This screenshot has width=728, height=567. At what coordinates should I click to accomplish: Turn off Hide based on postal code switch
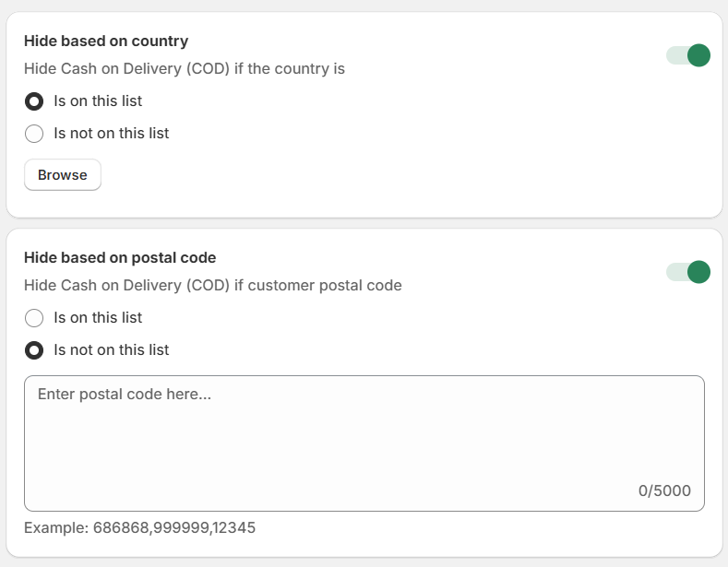688,272
